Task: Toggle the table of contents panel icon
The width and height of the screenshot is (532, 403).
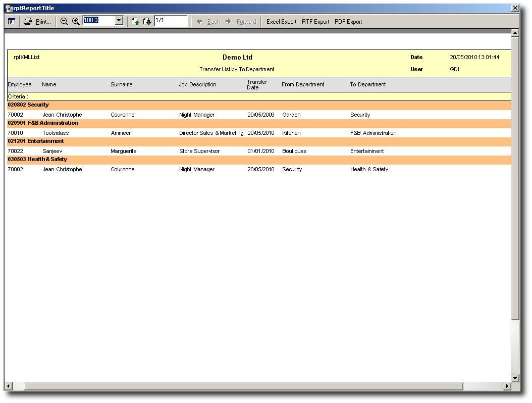Action: click(x=12, y=22)
